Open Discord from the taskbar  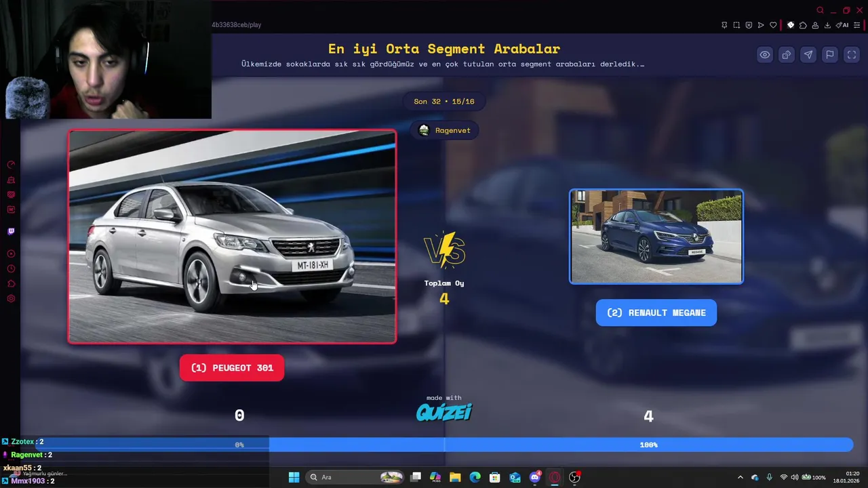pyautogui.click(x=535, y=477)
